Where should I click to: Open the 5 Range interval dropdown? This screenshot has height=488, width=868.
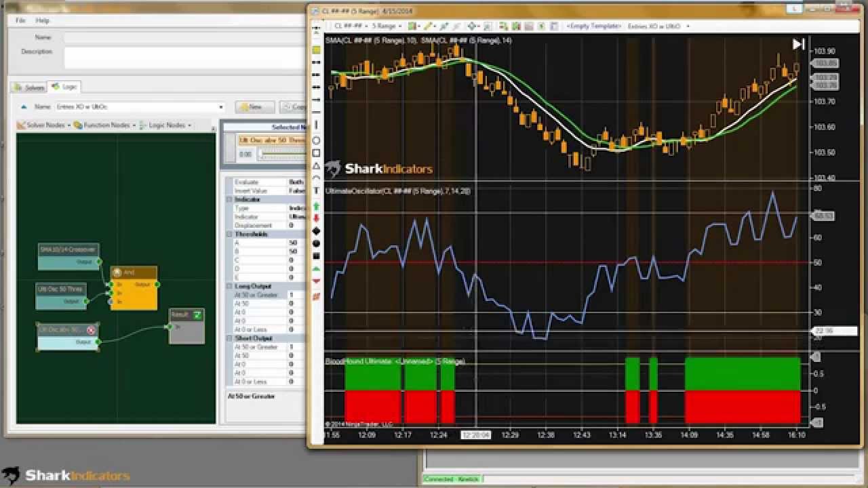(x=387, y=26)
